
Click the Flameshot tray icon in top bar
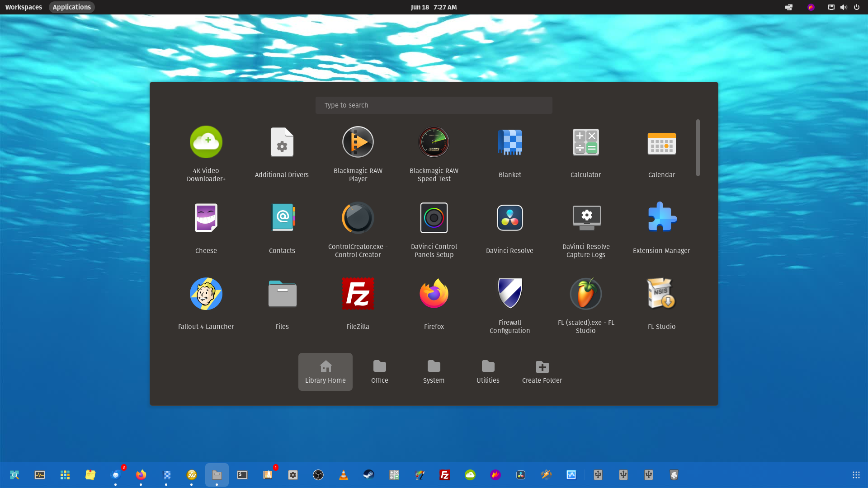(811, 7)
